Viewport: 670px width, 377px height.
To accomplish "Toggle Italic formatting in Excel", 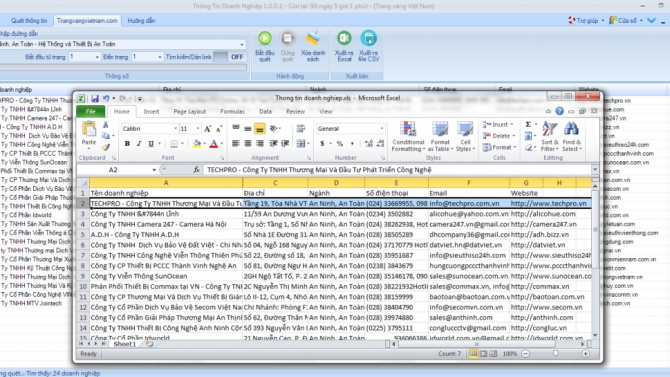I will click(x=139, y=144).
